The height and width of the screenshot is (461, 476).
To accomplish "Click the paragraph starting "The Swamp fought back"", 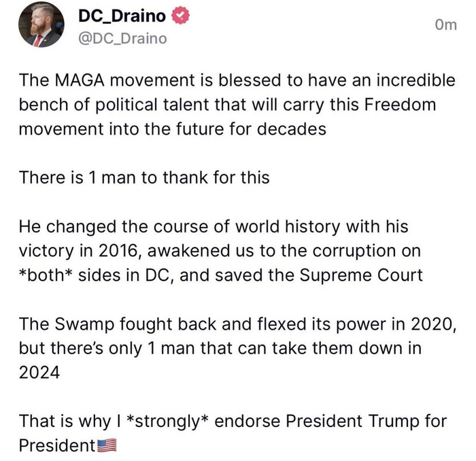I will 236,348.
